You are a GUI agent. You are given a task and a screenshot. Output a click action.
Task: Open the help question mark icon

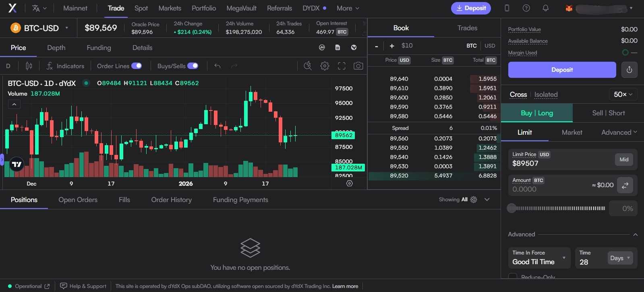(x=526, y=8)
